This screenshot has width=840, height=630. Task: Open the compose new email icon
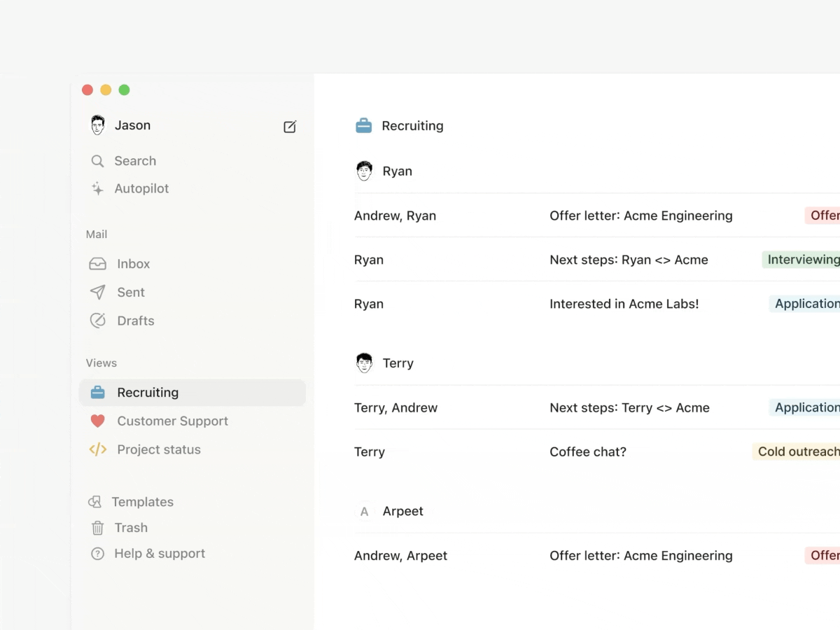tap(289, 127)
